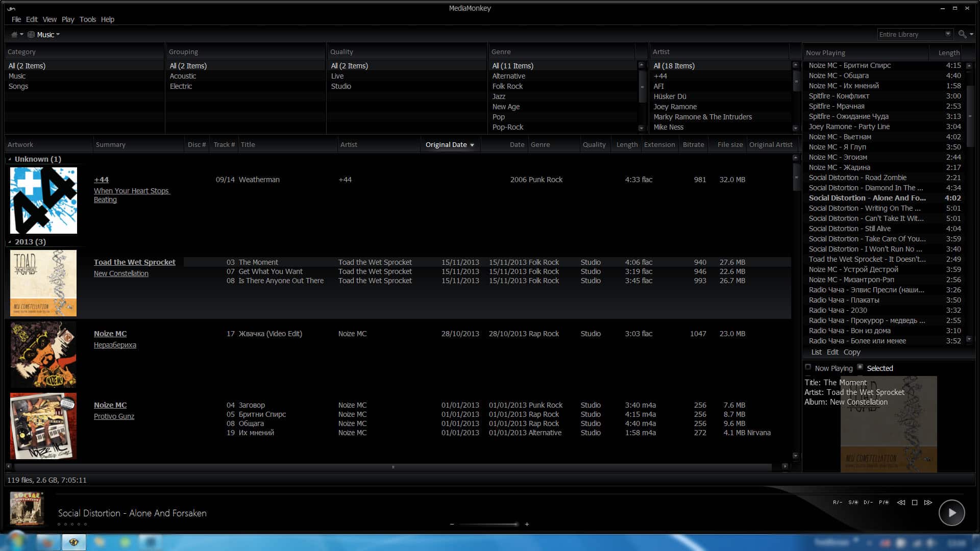Click the MediaMonkey taskbar icon
This screenshot has width=980, height=551.
(x=73, y=542)
